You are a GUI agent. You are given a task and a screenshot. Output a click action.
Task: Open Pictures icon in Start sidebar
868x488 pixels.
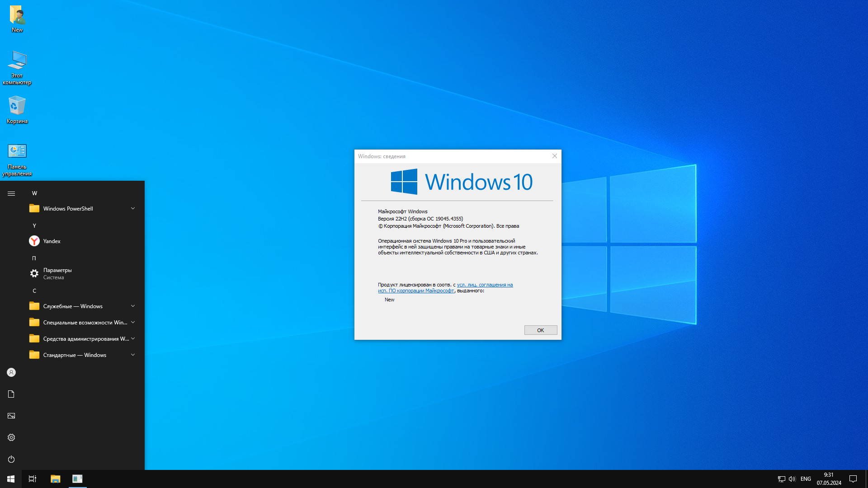click(11, 416)
